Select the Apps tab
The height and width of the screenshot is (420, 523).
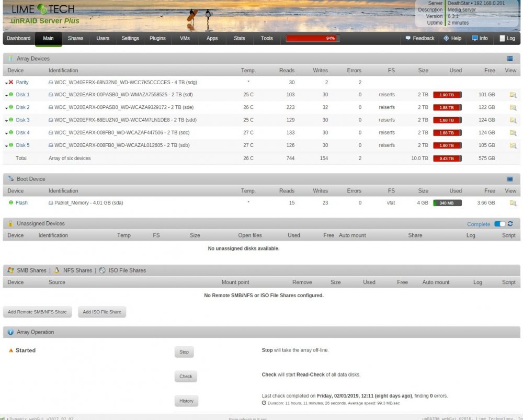[212, 38]
